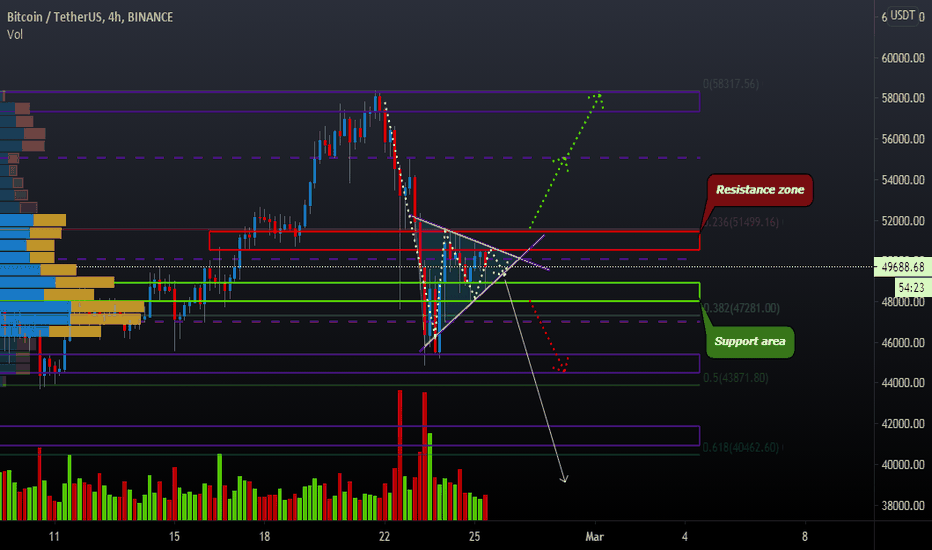This screenshot has height=550, width=932.
Task: Click the Fibonacci 0.618(40462.60) label
Action: (x=741, y=447)
